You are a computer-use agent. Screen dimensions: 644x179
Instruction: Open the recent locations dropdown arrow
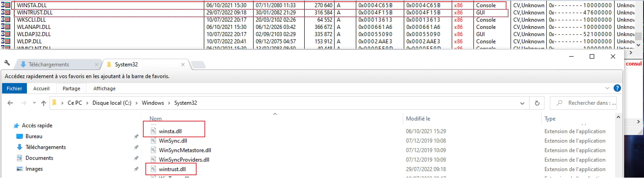[x=34, y=103]
